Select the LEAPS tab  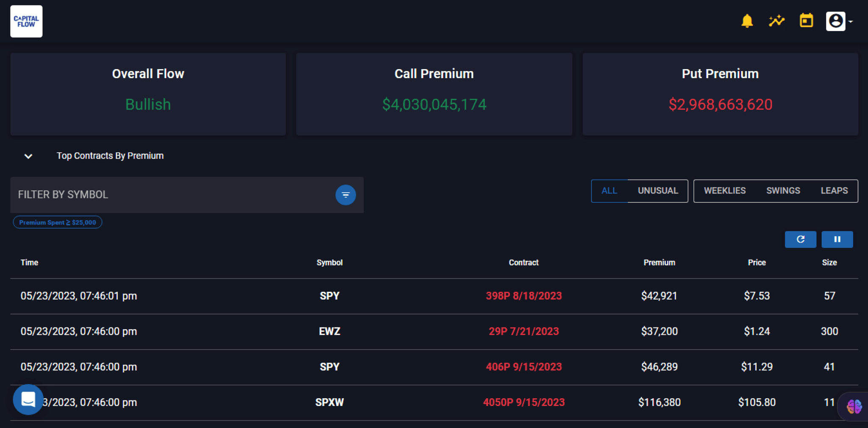834,190
